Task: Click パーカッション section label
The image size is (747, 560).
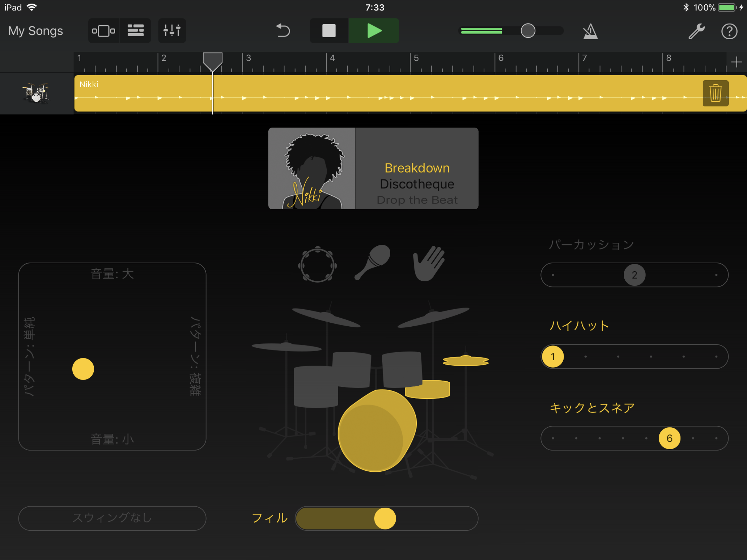Action: [592, 245]
